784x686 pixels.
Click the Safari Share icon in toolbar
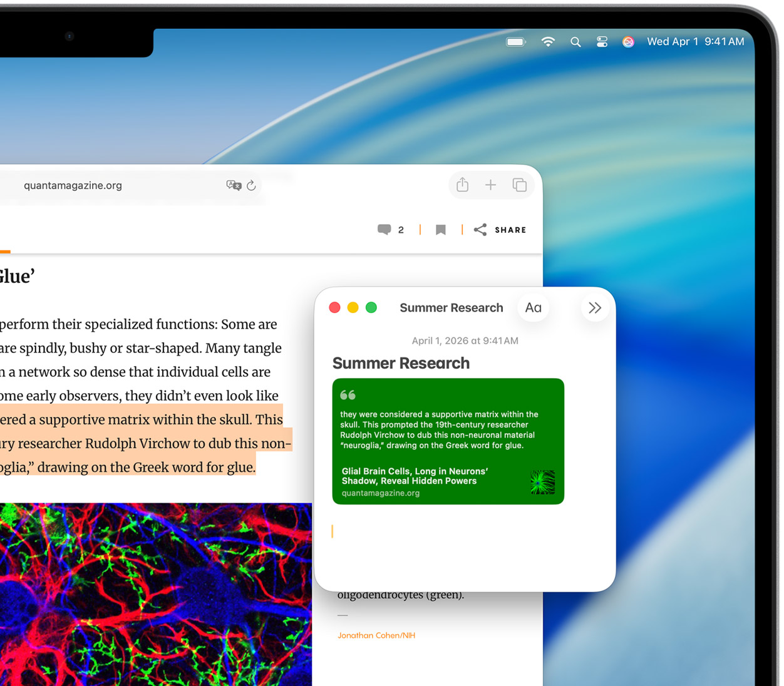point(462,185)
